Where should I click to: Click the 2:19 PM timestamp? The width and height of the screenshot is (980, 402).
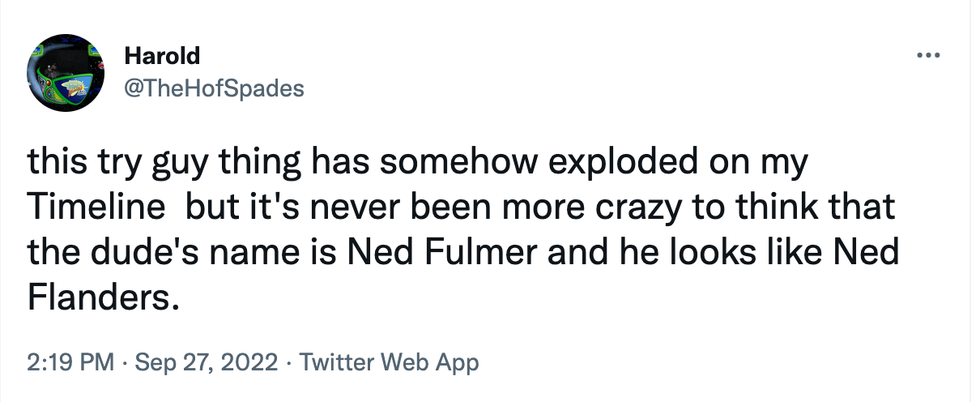click(x=70, y=361)
